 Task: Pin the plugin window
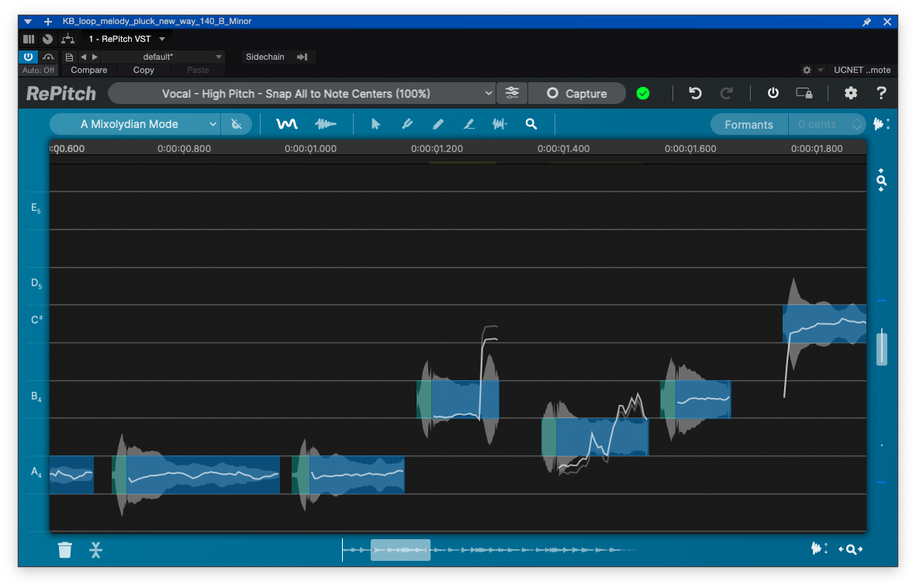(867, 22)
